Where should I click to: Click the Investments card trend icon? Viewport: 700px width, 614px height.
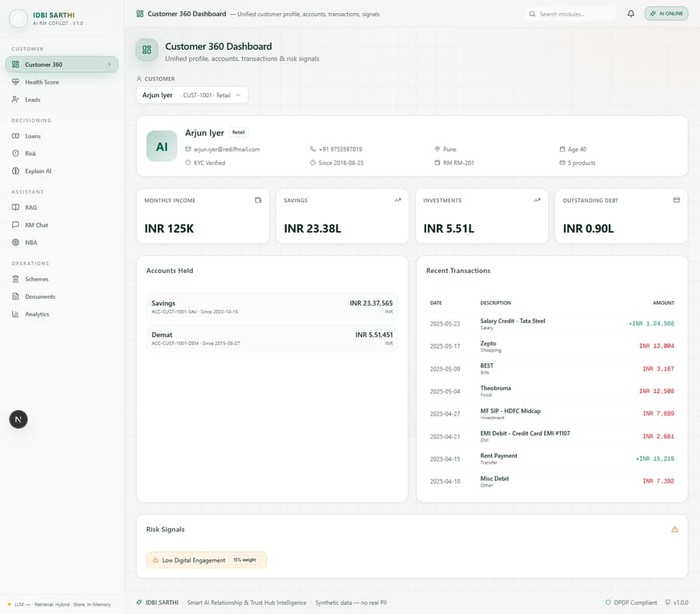(537, 200)
